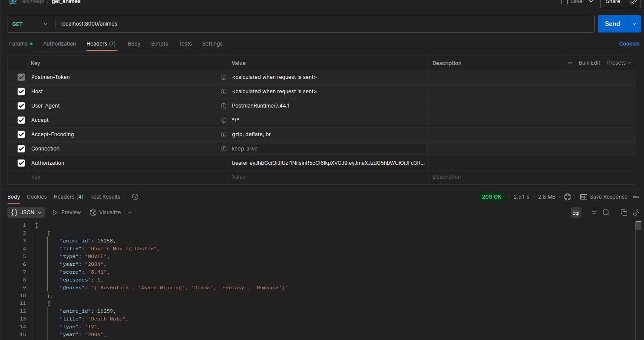
Task: Click the blue Send button
Action: pyautogui.click(x=612, y=24)
